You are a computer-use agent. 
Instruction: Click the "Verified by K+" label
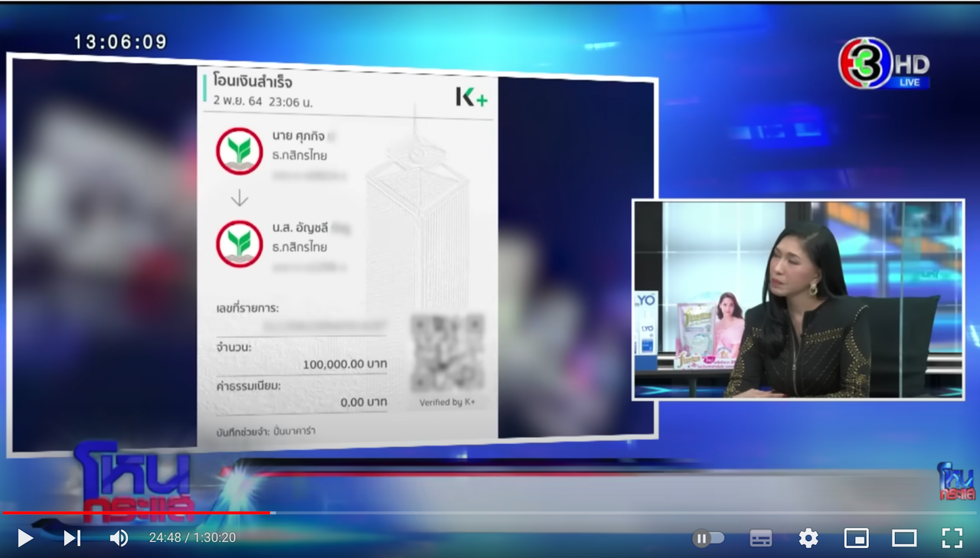[x=447, y=403]
